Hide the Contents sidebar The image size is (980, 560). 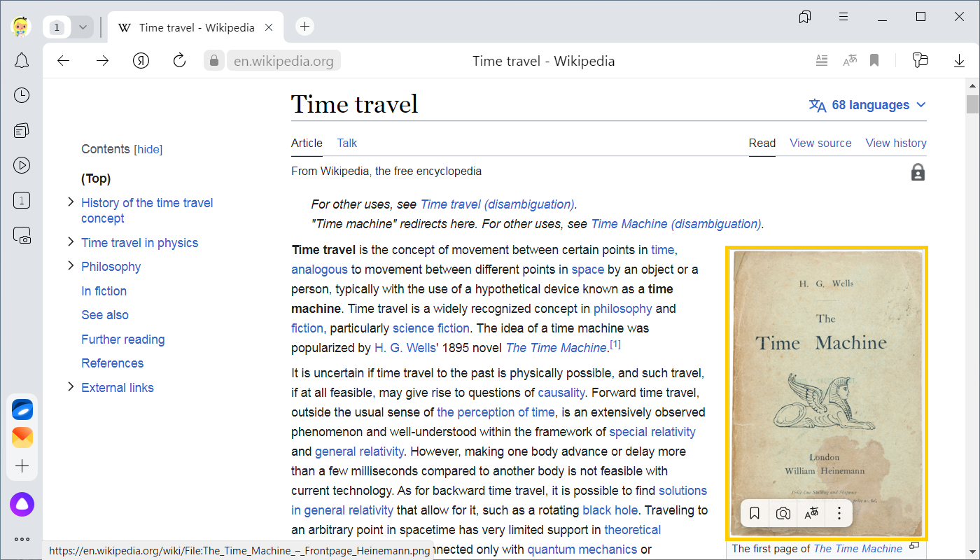(148, 149)
